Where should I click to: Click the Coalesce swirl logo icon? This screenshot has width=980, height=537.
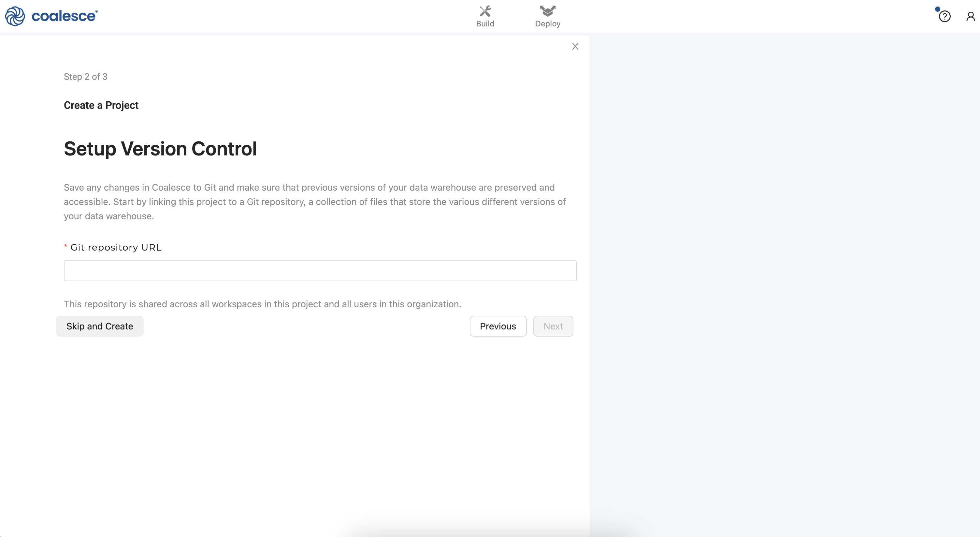click(x=15, y=16)
